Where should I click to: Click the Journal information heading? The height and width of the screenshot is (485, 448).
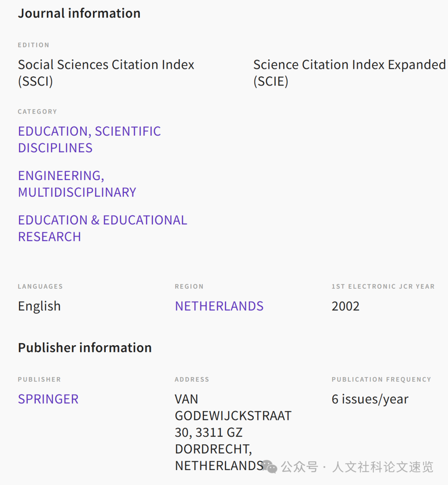(x=79, y=13)
